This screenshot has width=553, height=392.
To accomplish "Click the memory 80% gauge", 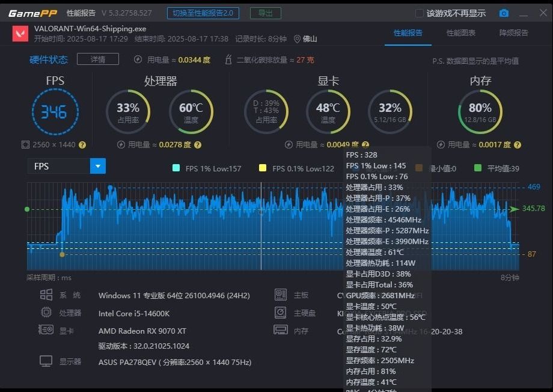I will click(480, 112).
